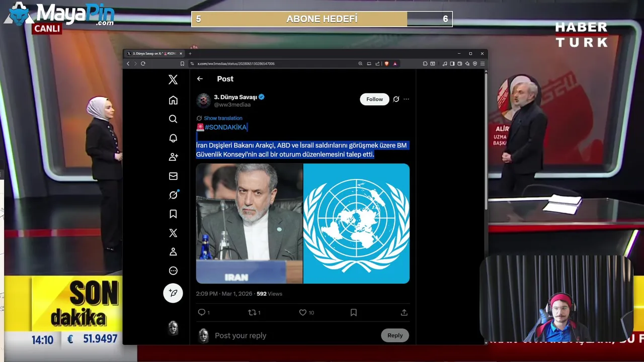Bookmark the post under the image
The height and width of the screenshot is (362, 644).
[354, 312]
